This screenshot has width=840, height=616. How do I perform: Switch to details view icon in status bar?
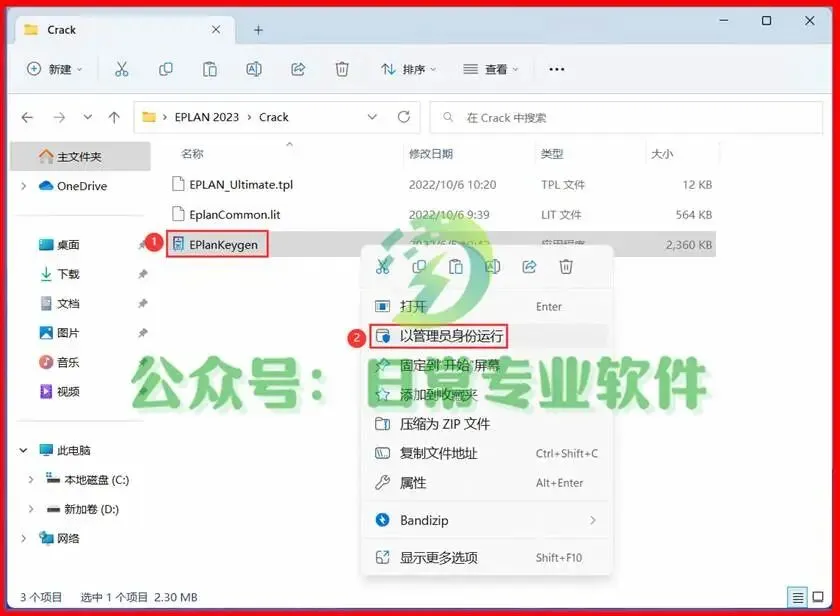pos(797,597)
